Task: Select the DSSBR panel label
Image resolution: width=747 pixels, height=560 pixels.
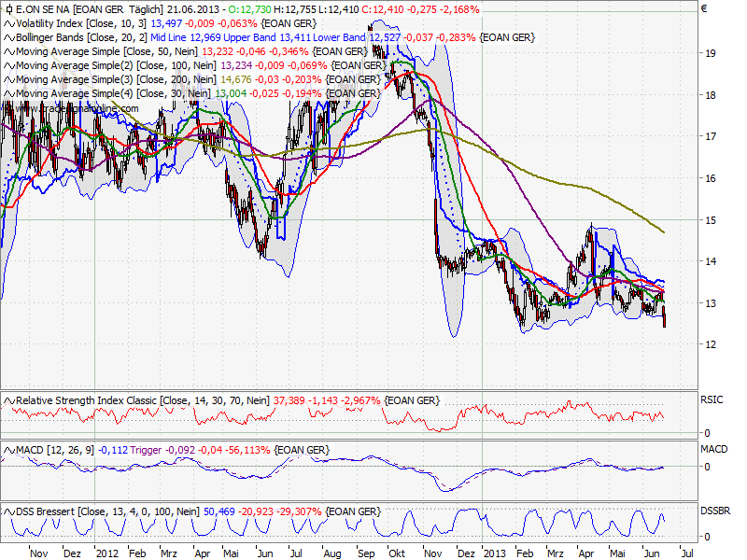Action: click(717, 511)
